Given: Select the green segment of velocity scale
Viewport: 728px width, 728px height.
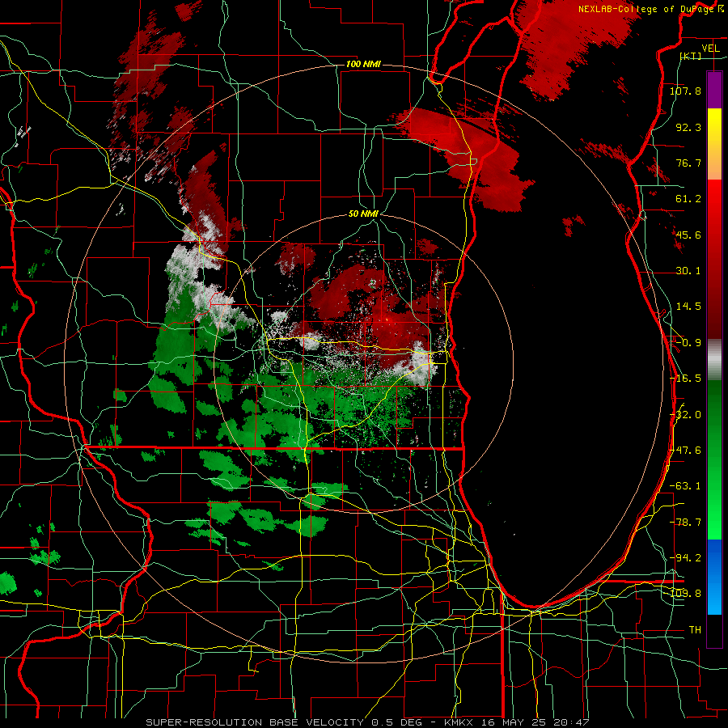Looking at the screenshot, I should 714,460.
